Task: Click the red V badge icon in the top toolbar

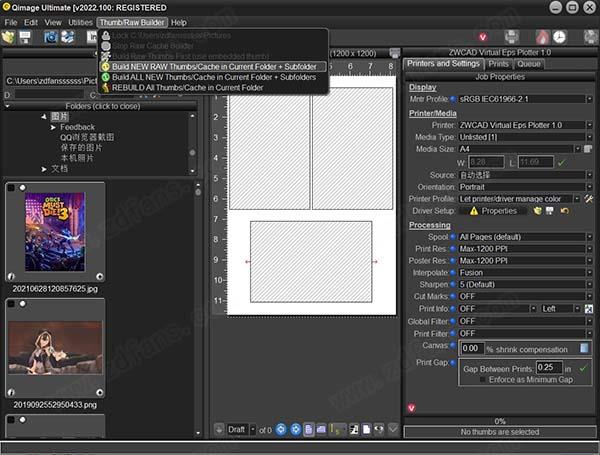Action: click(x=483, y=37)
